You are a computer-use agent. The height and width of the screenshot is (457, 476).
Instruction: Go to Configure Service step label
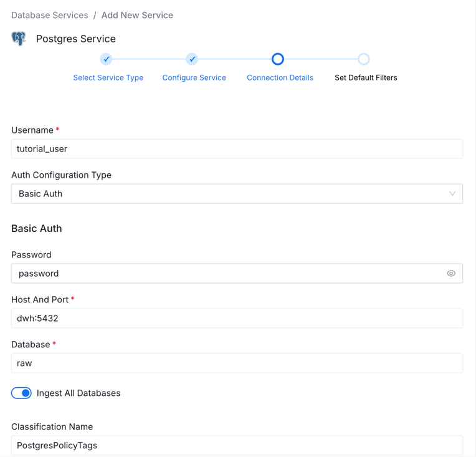click(x=194, y=78)
